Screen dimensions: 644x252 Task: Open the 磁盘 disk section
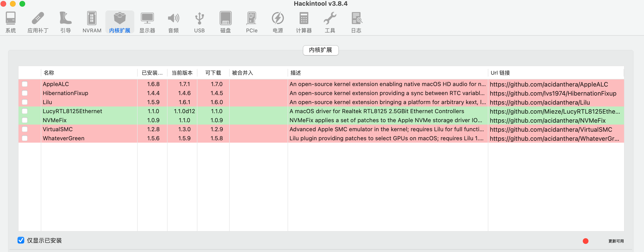[225, 22]
